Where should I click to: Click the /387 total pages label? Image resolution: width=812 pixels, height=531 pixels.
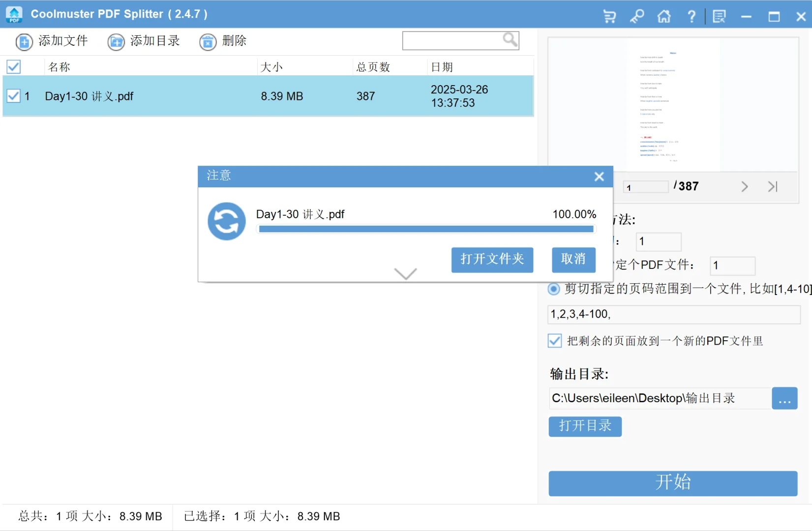tap(686, 186)
